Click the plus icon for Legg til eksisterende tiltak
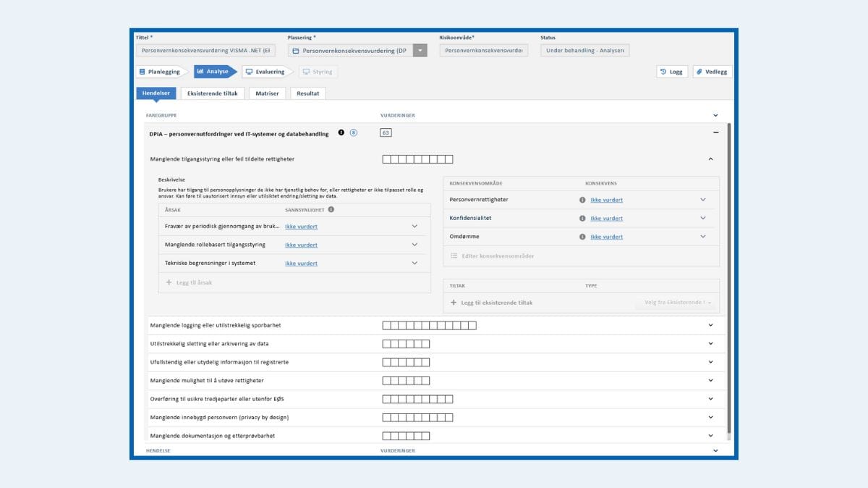This screenshot has height=488, width=868. pos(454,303)
